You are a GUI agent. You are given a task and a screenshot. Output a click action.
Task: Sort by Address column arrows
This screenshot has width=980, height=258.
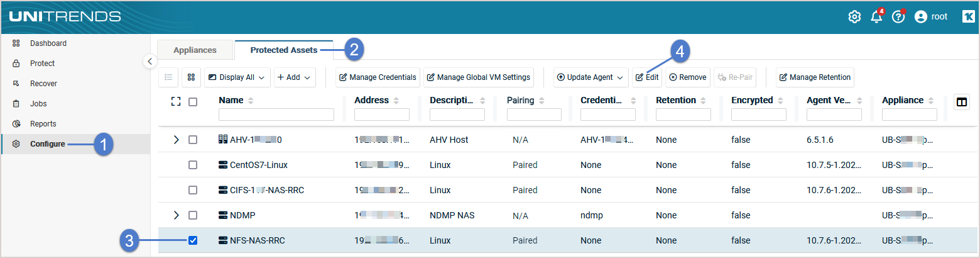[x=397, y=101]
